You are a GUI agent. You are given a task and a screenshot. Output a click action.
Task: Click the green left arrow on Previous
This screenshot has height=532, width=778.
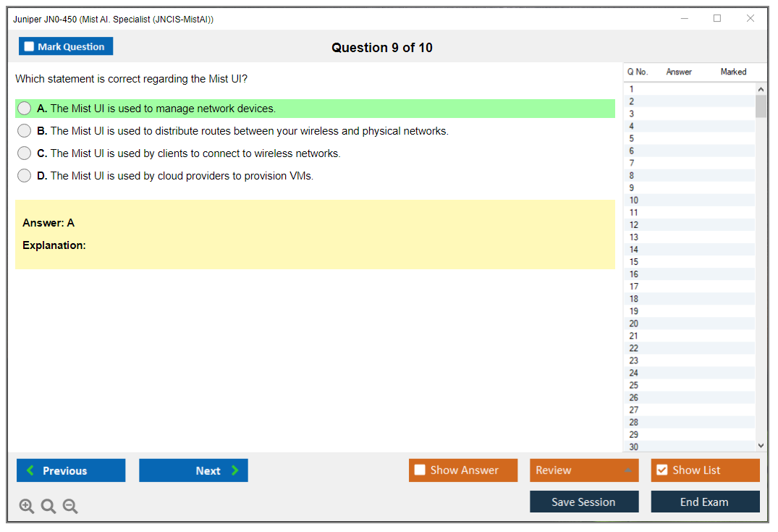tap(30, 470)
